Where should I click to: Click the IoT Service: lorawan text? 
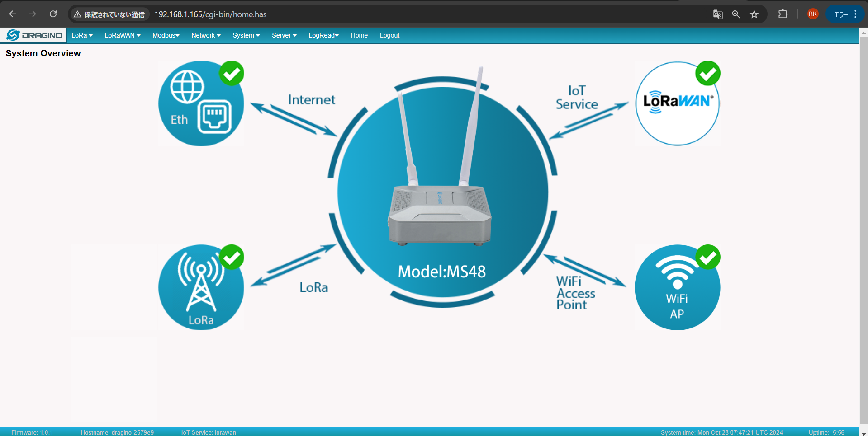[x=209, y=432]
